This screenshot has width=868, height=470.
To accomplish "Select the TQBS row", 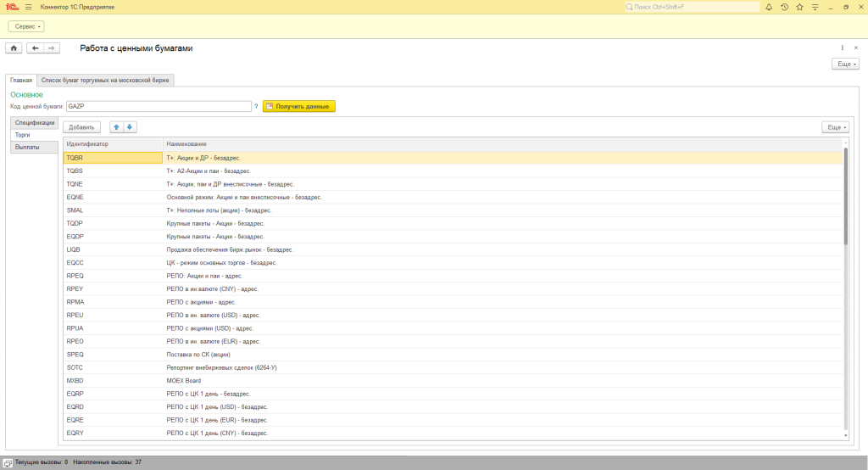I will point(453,171).
